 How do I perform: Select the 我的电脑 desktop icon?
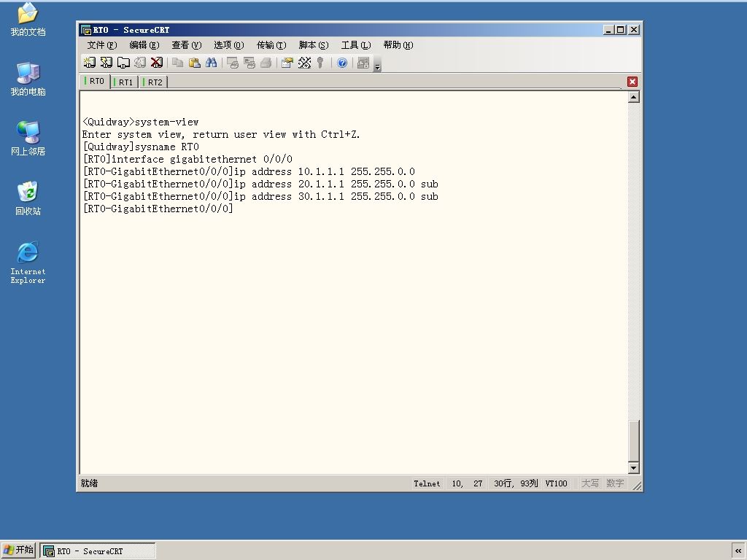[28, 79]
